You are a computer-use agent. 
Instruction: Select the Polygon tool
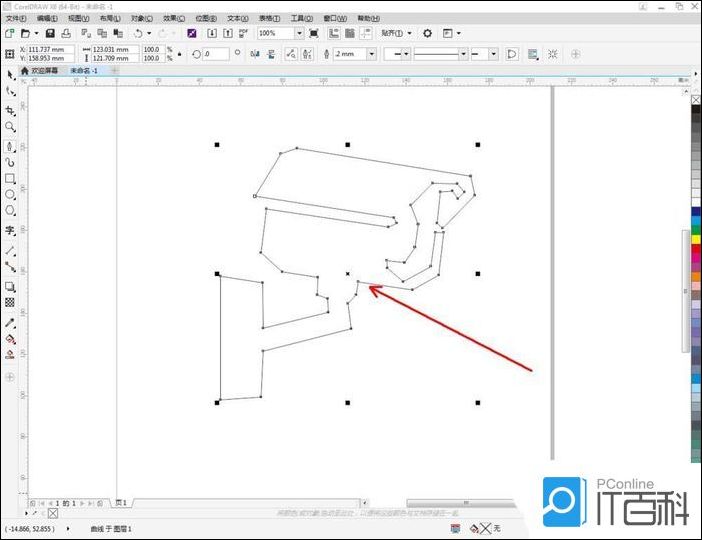coord(9,210)
